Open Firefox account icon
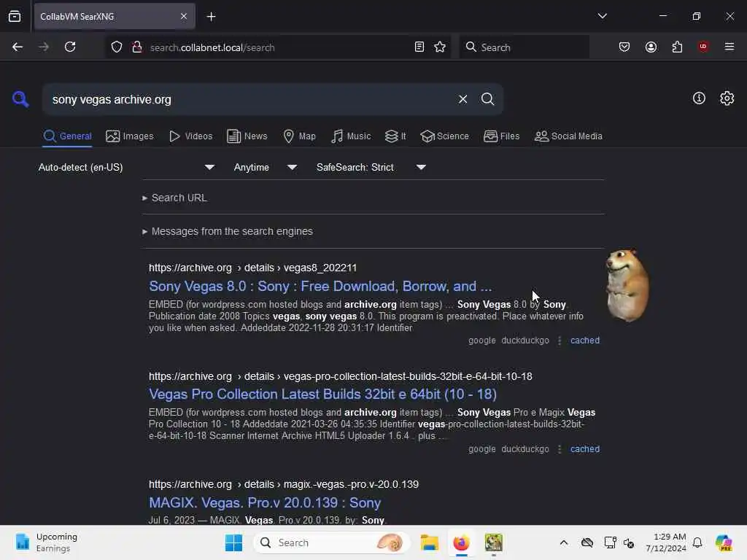The image size is (747, 560). (x=651, y=47)
